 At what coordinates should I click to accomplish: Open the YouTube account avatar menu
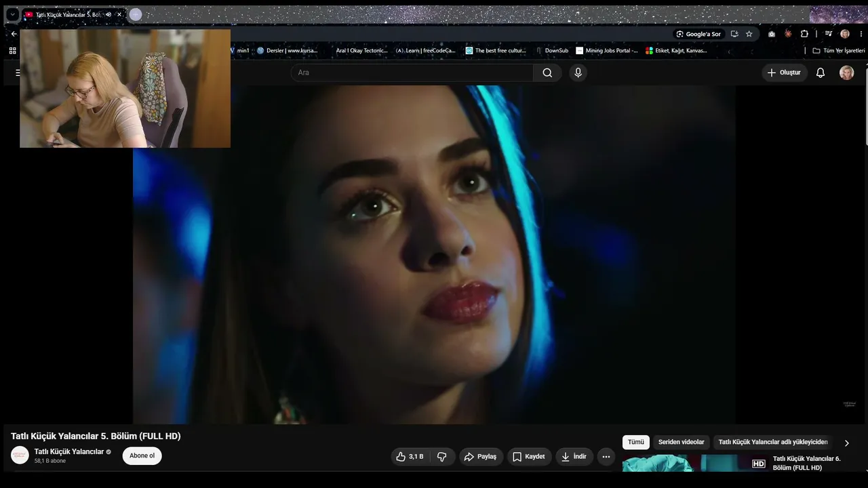[x=847, y=73]
